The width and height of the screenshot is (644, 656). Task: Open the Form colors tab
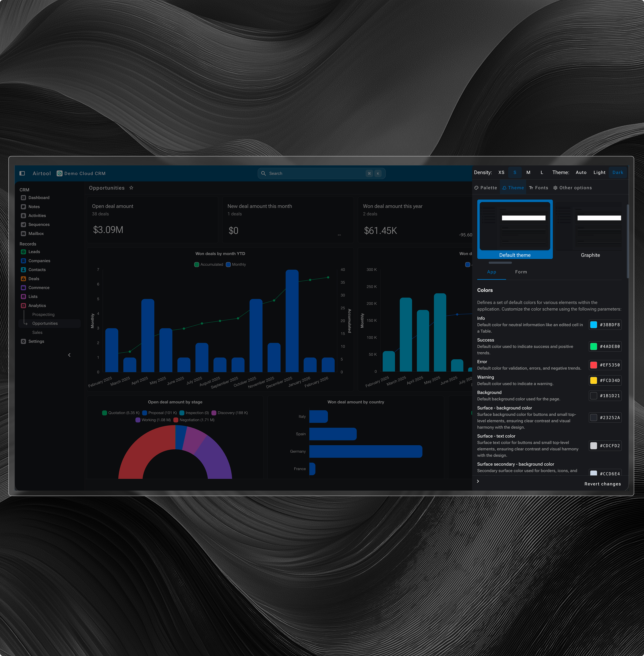[x=521, y=272]
